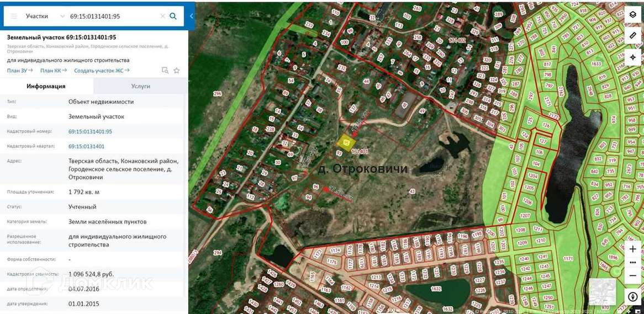
Task: Clear the cadastral number search field
Action: click(x=162, y=16)
